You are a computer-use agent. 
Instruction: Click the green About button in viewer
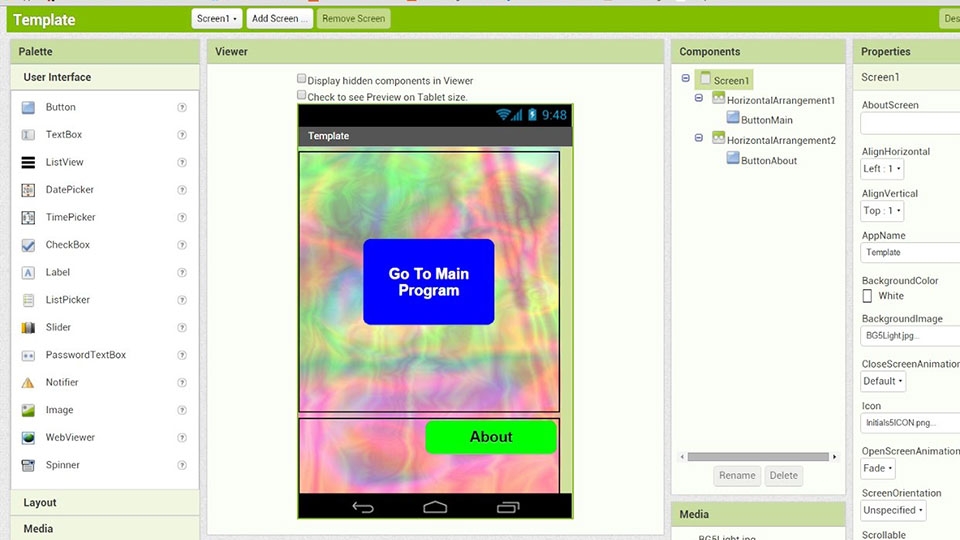coord(491,437)
